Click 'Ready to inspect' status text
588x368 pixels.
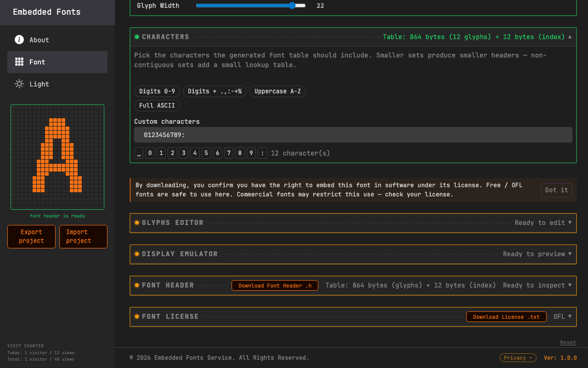pos(534,285)
